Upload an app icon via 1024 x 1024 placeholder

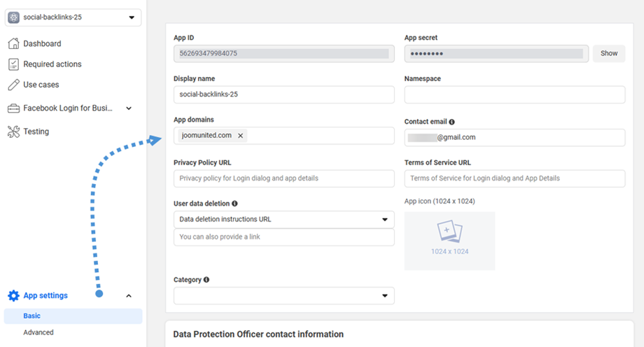449,241
